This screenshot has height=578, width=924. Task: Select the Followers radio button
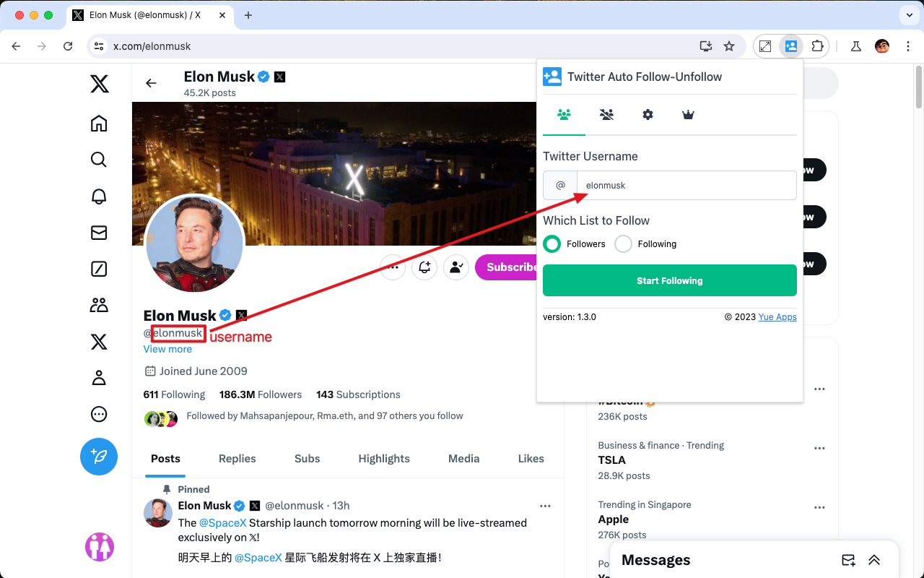pyautogui.click(x=552, y=243)
